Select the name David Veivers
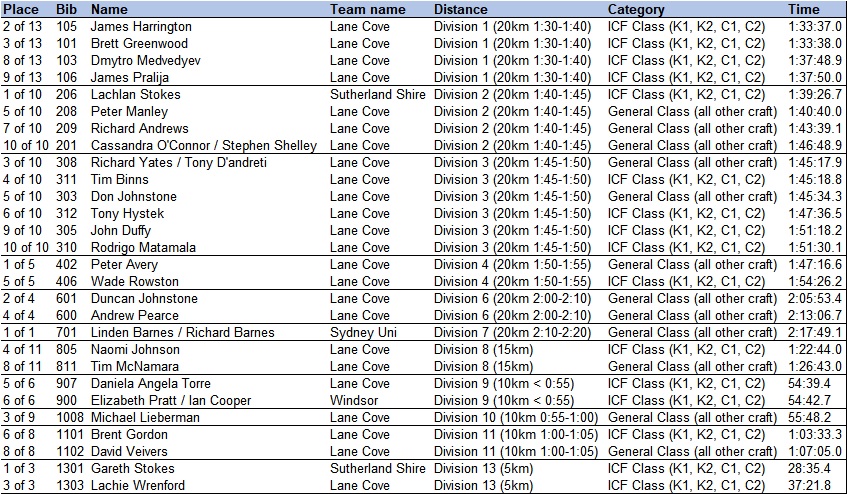The height and width of the screenshot is (494, 847). click(x=129, y=451)
